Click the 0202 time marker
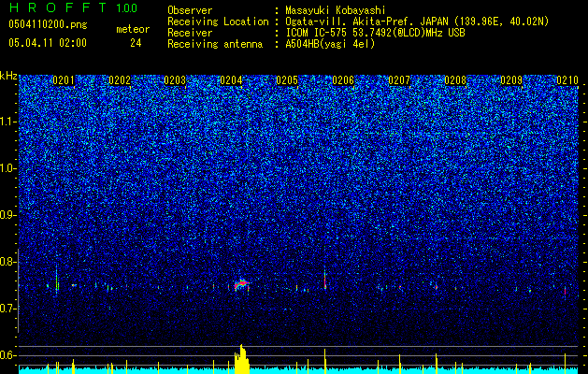 pyautogui.click(x=120, y=80)
